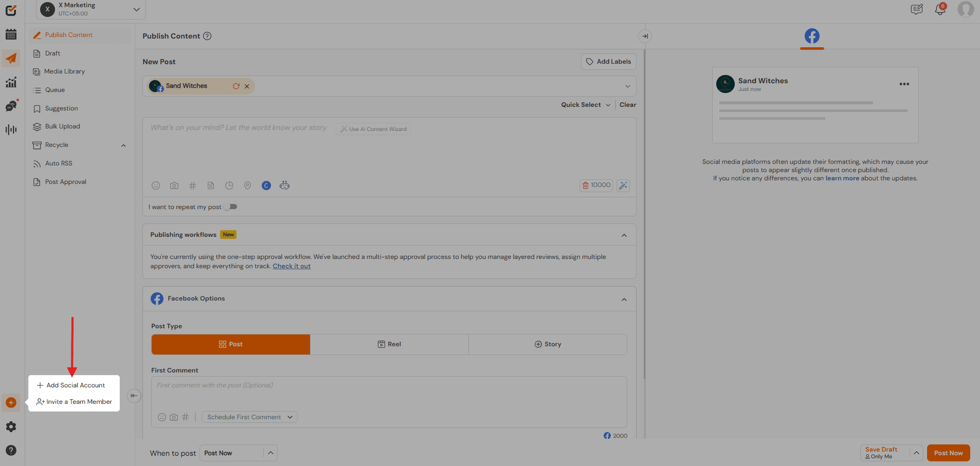Open the Quick Select dropdown
This screenshot has height=466, width=980.
[585, 104]
